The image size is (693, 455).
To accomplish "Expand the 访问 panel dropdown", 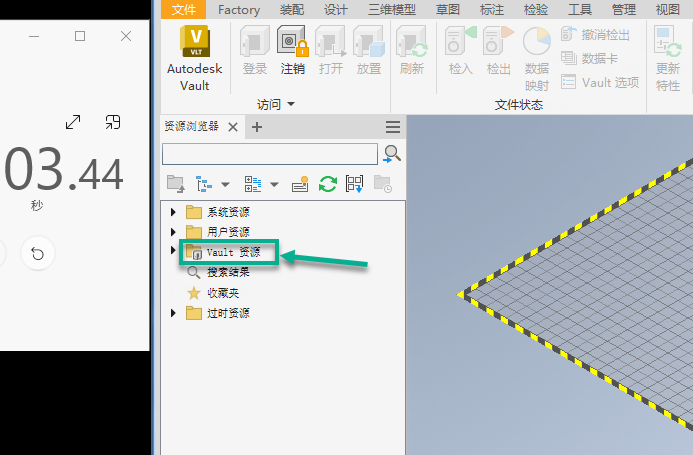I will pyautogui.click(x=291, y=104).
